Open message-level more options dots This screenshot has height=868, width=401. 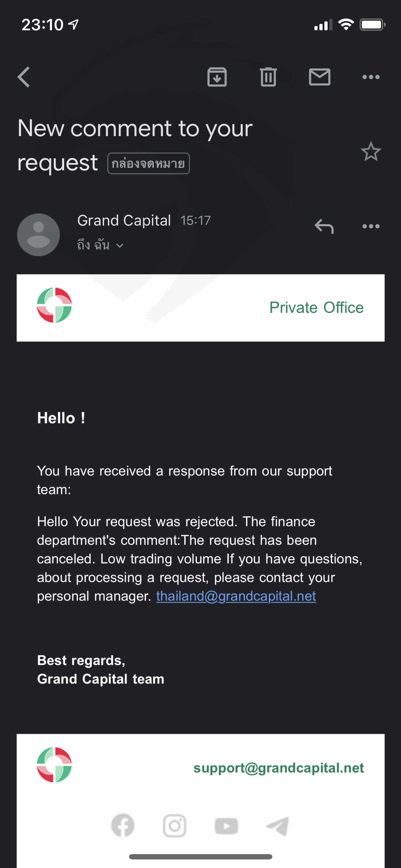(371, 226)
